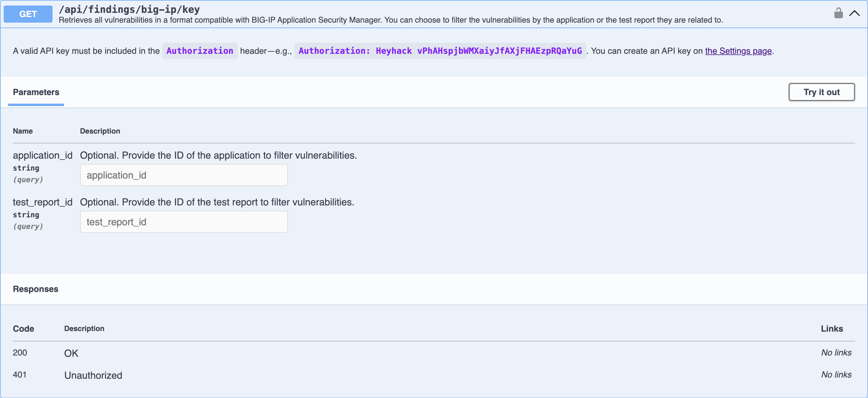The height and width of the screenshot is (398, 868).
Task: Click the Try it out button
Action: click(x=822, y=92)
